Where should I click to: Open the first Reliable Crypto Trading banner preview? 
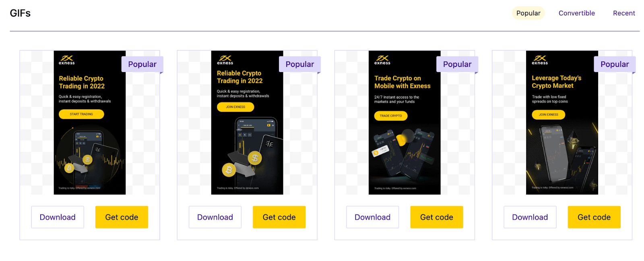(x=90, y=122)
